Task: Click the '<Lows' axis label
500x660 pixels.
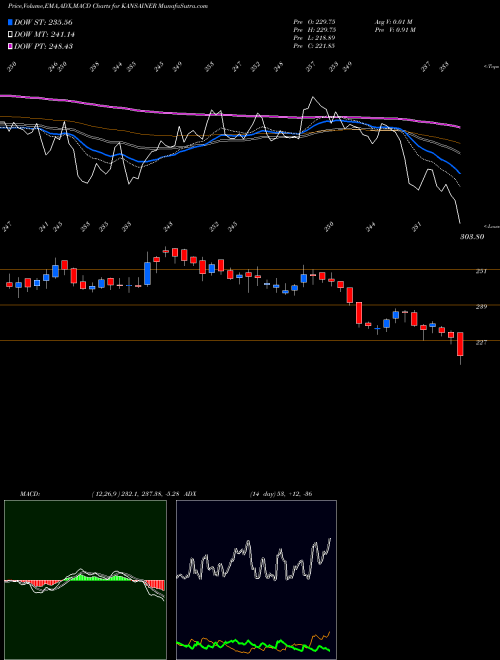Action: (491, 226)
